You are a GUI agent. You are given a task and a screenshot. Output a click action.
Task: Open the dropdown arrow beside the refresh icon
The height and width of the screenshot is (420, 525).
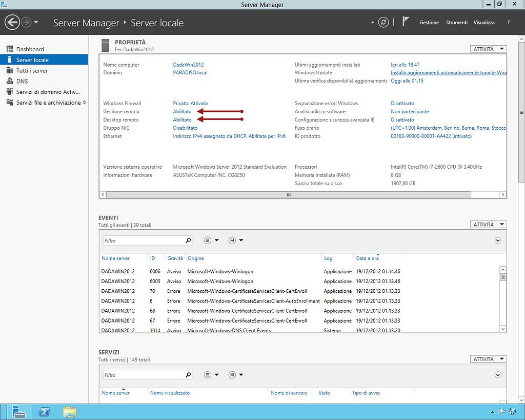coord(372,23)
